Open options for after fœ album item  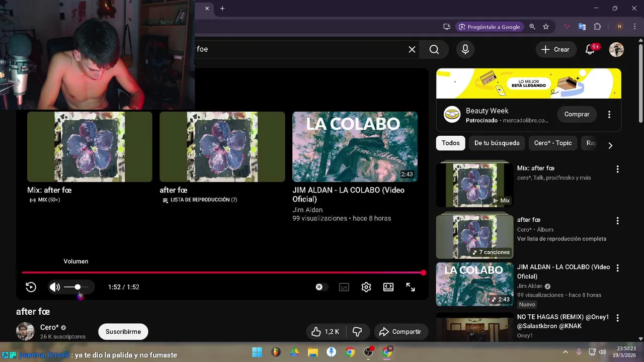click(617, 221)
